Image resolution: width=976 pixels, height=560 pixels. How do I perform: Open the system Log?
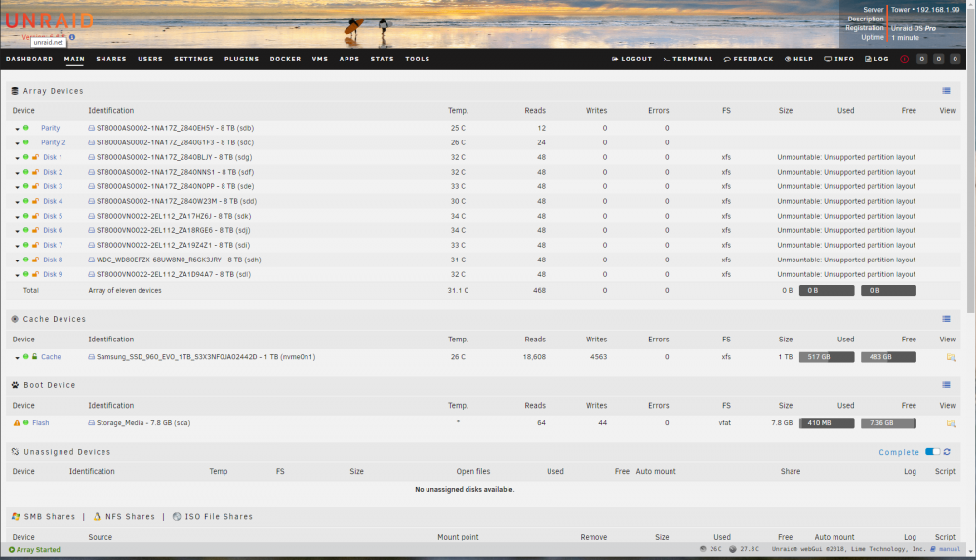pyautogui.click(x=876, y=60)
